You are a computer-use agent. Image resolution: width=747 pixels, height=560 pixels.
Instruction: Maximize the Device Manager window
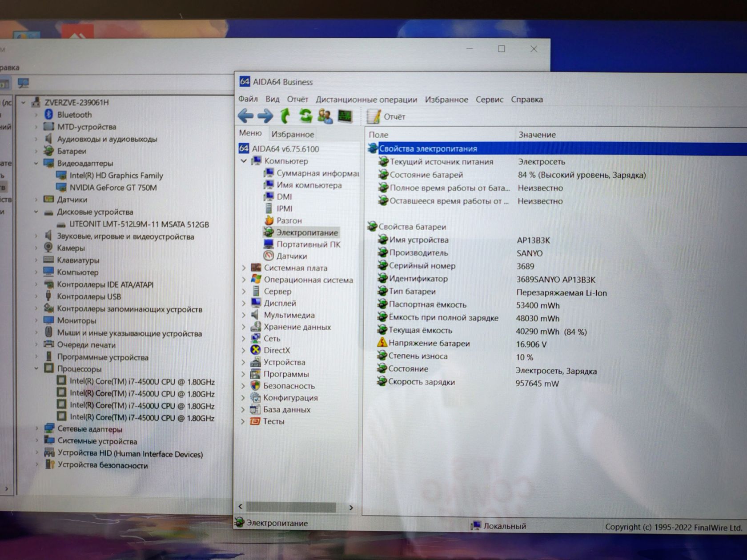point(502,49)
